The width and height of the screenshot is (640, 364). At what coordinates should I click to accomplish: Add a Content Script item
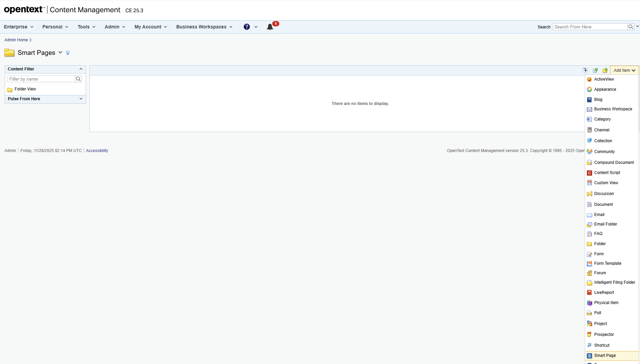coord(607,172)
